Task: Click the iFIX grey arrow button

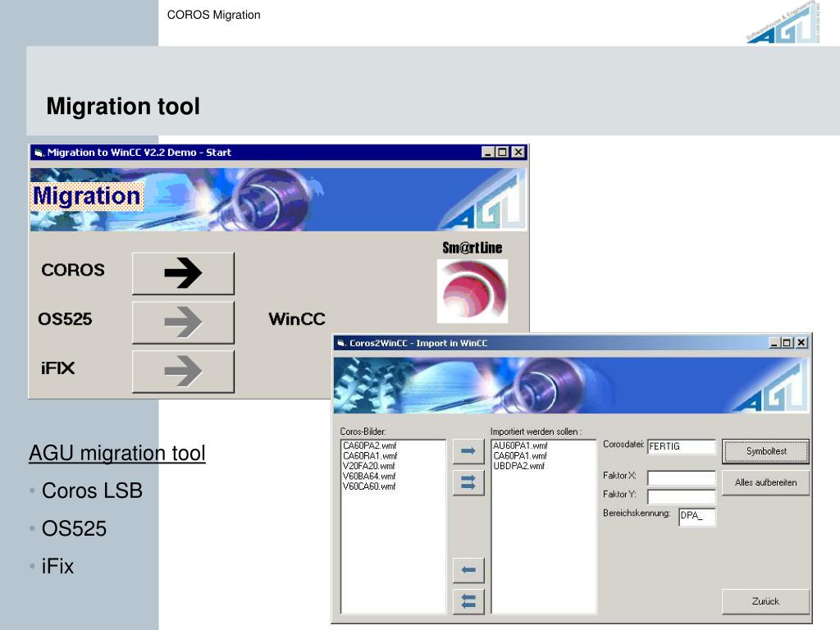Action: point(183,372)
